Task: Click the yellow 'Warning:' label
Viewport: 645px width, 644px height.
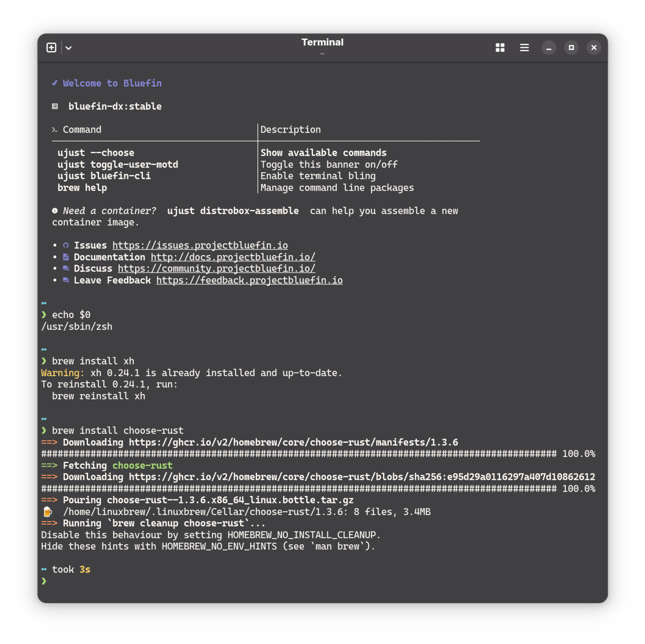Action: (x=63, y=373)
